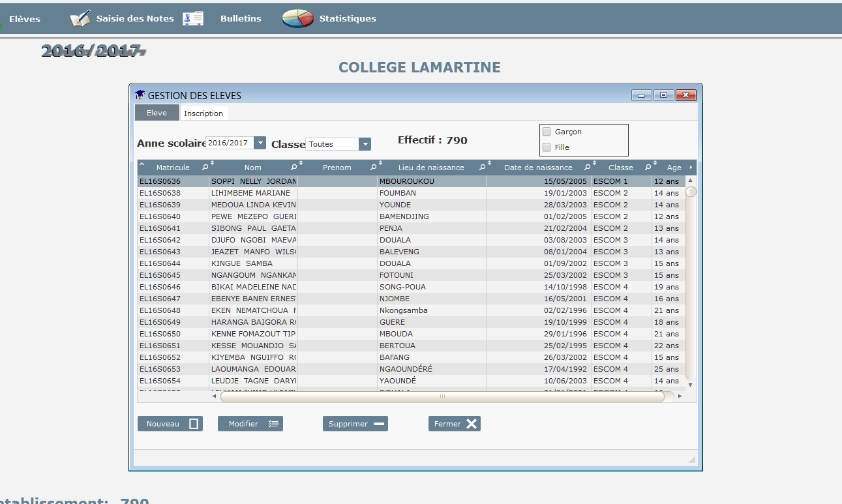Switch to the Eleve tab
Viewport: 842px width, 504px height.
(157, 113)
